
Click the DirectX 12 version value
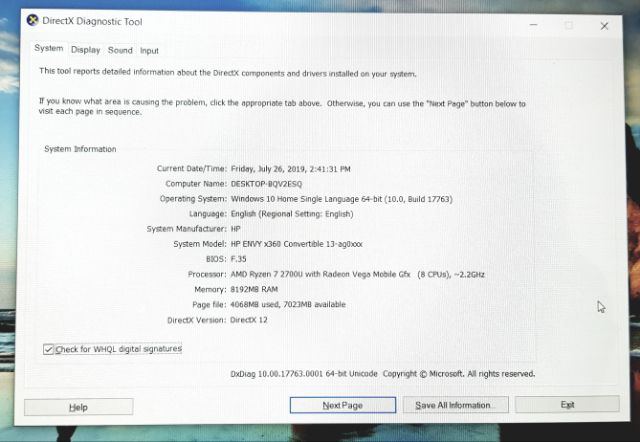[x=249, y=320]
